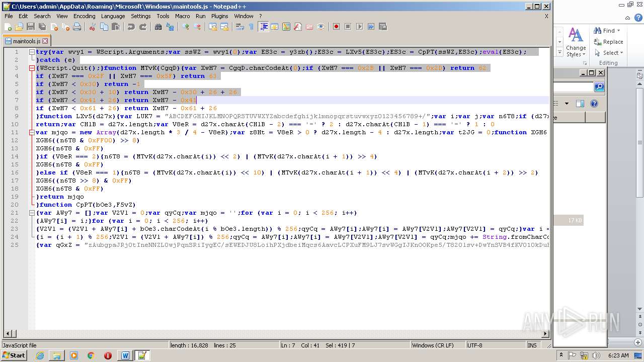This screenshot has width=644, height=362.
Task: Click the Paste toolbar icon
Action: point(116,27)
